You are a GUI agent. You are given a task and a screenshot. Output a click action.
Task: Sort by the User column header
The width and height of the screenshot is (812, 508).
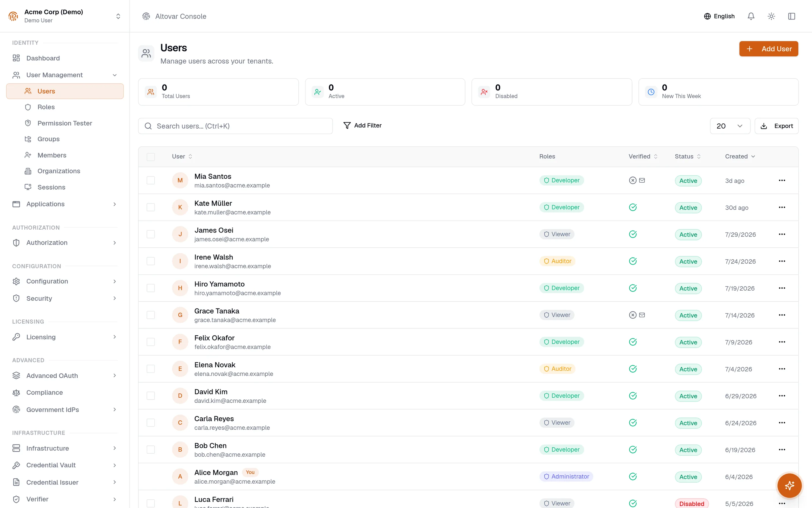coord(182,156)
